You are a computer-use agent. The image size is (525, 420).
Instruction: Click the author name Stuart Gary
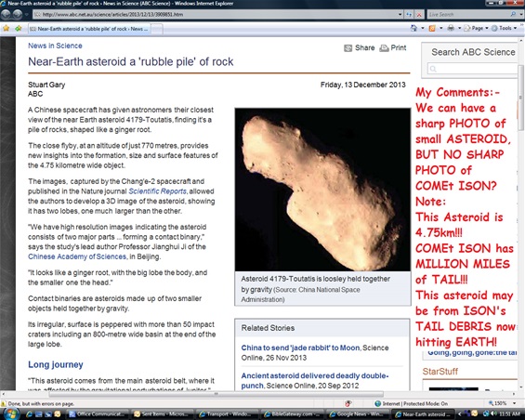point(46,85)
